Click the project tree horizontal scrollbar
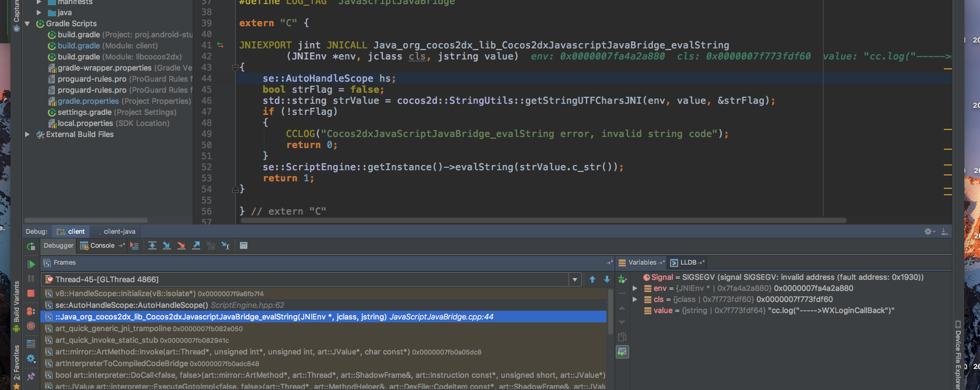The height and width of the screenshot is (390, 980). pos(85,220)
